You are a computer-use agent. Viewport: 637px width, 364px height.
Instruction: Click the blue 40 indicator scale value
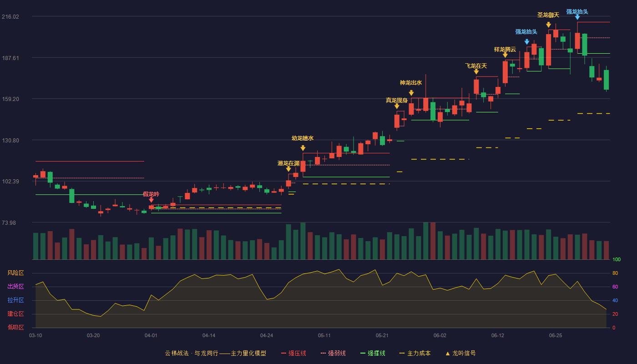[x=615, y=300]
